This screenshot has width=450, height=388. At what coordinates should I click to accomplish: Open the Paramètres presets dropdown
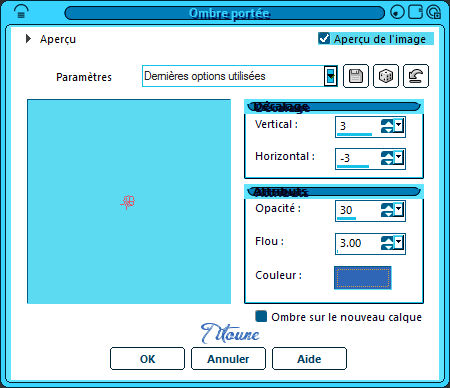330,76
